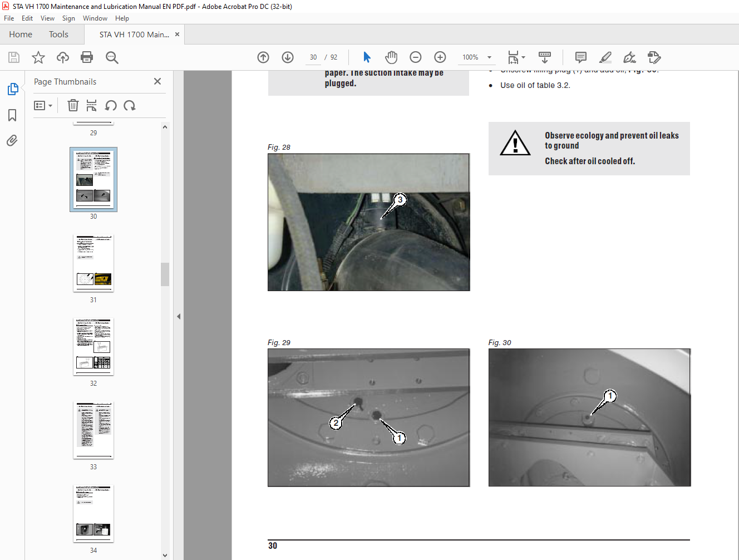The image size is (739, 560).
Task: Enable scrolling mode icon
Action: (x=545, y=57)
